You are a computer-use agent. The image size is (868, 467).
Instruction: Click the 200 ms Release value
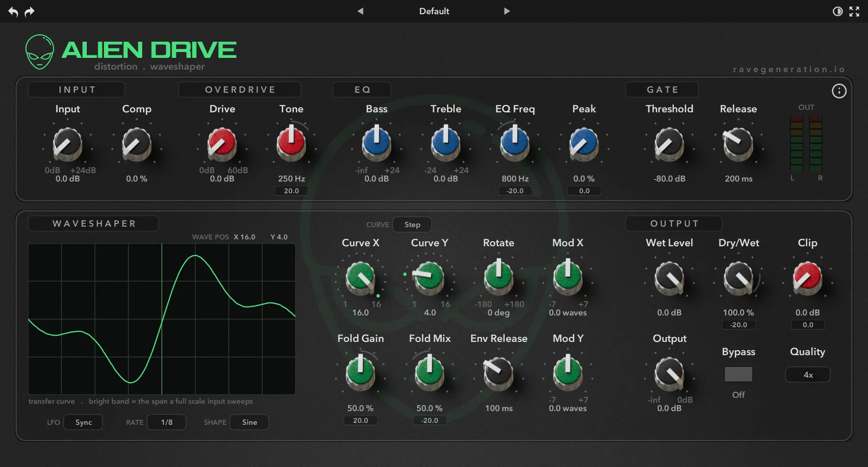pyautogui.click(x=739, y=179)
